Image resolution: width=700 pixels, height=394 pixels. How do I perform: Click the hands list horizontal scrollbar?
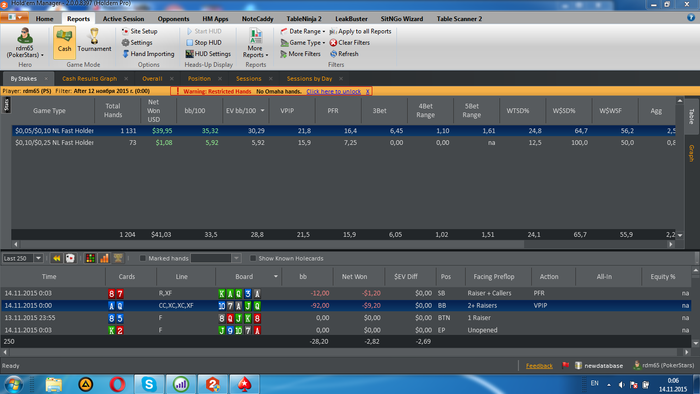[345, 352]
